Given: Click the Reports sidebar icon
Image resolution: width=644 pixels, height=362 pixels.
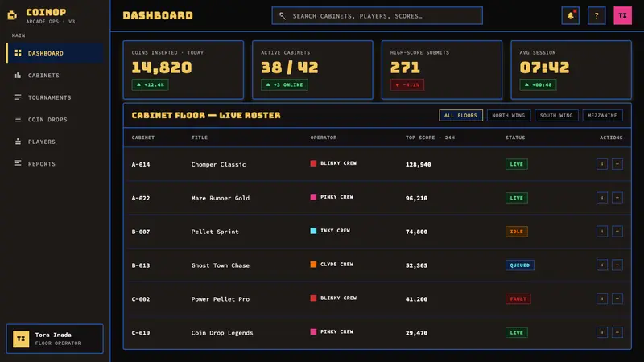Looking at the screenshot, I should (18, 163).
